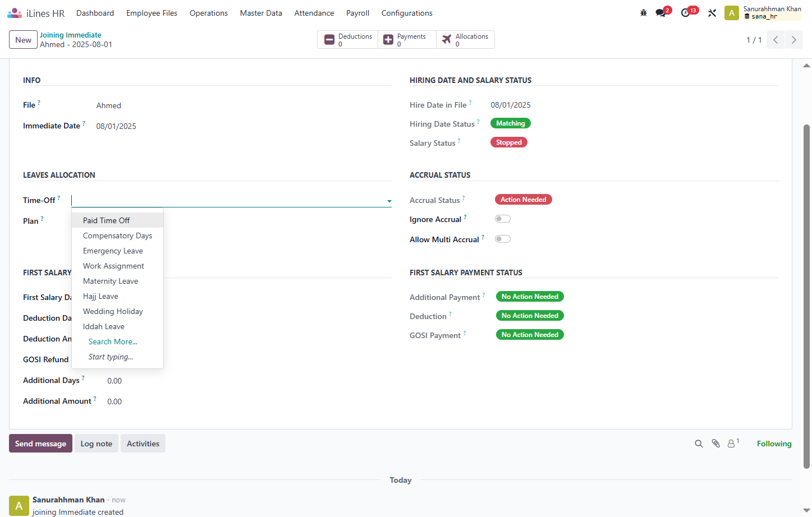Open the Configurations menu

tap(407, 13)
